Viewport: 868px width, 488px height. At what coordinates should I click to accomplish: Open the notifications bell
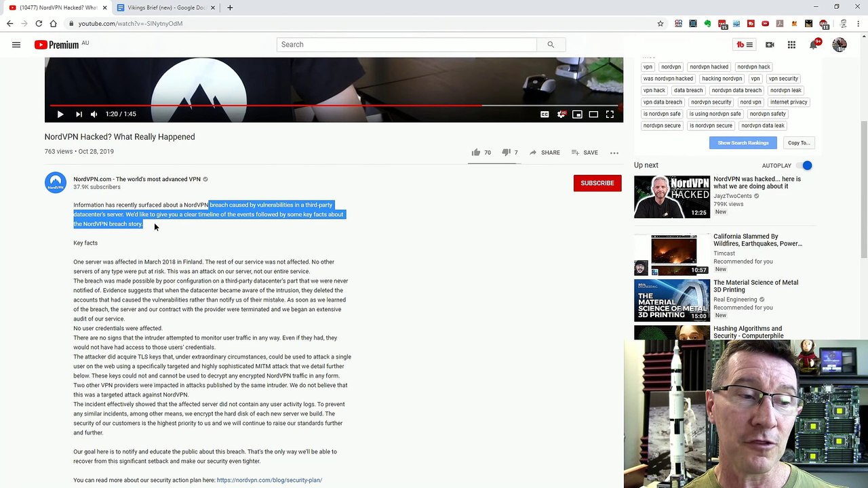coord(814,45)
